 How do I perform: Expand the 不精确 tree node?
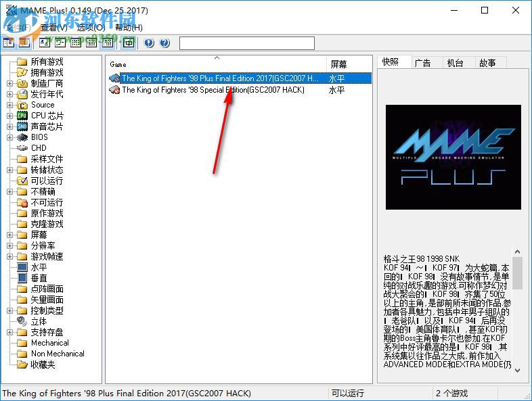[x=9, y=191]
